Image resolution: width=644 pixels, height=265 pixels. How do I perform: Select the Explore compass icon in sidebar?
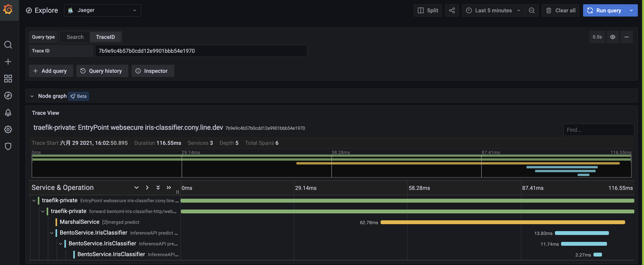(8, 95)
